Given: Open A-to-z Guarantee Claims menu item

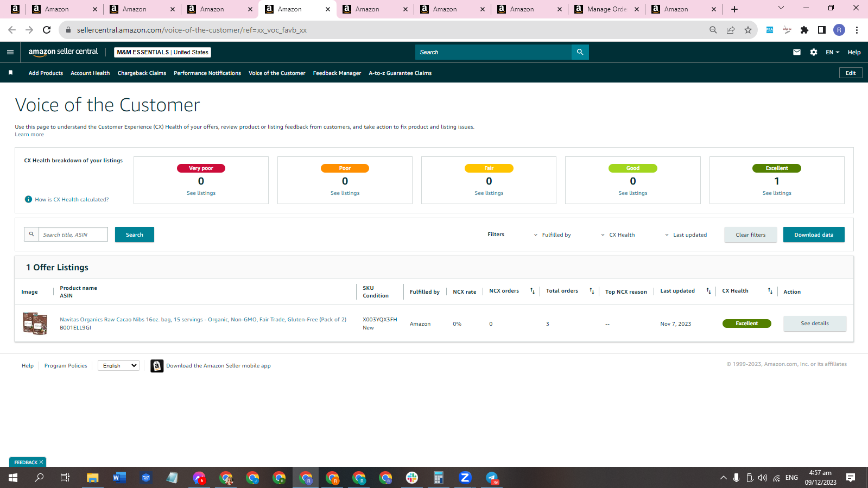Looking at the screenshot, I should tap(400, 73).
